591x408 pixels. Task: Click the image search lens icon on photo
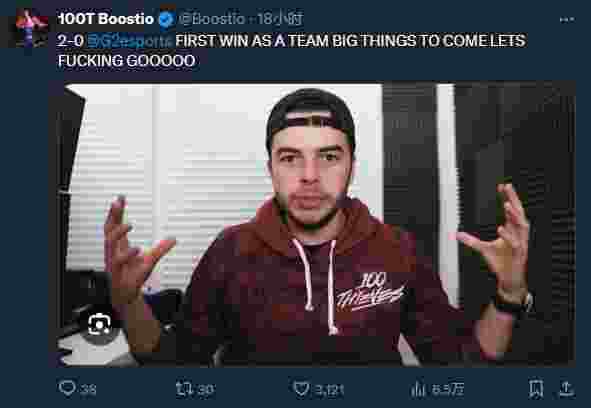pos(99,324)
